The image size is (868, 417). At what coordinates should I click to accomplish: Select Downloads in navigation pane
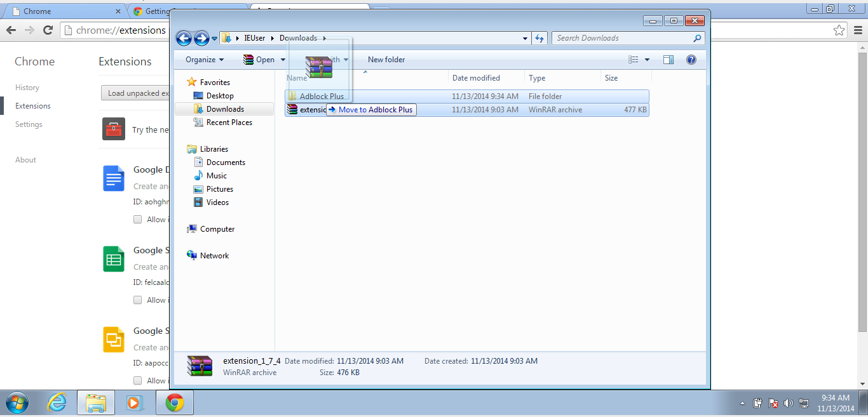pos(224,109)
